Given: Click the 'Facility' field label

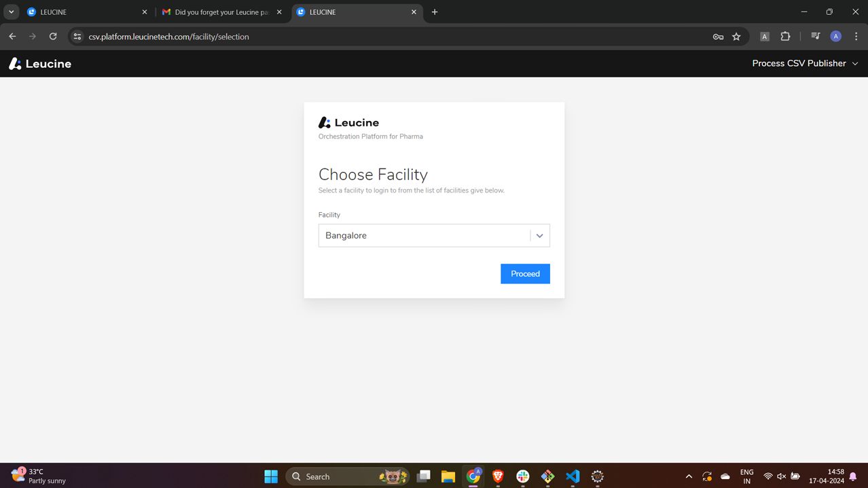Looking at the screenshot, I should pos(329,215).
